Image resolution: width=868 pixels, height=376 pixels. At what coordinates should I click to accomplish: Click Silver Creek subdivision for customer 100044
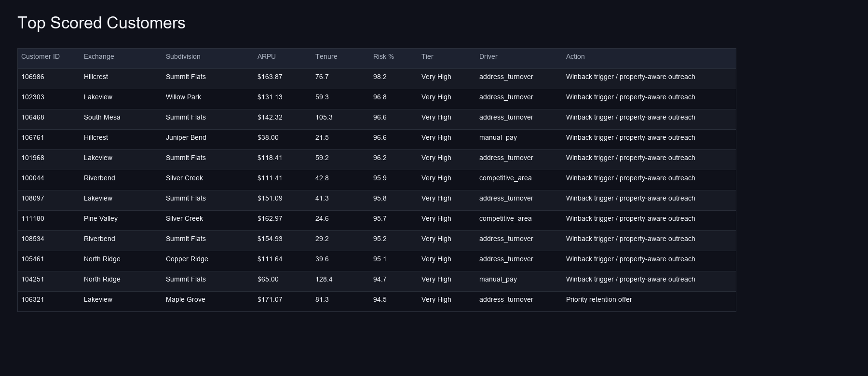[184, 178]
